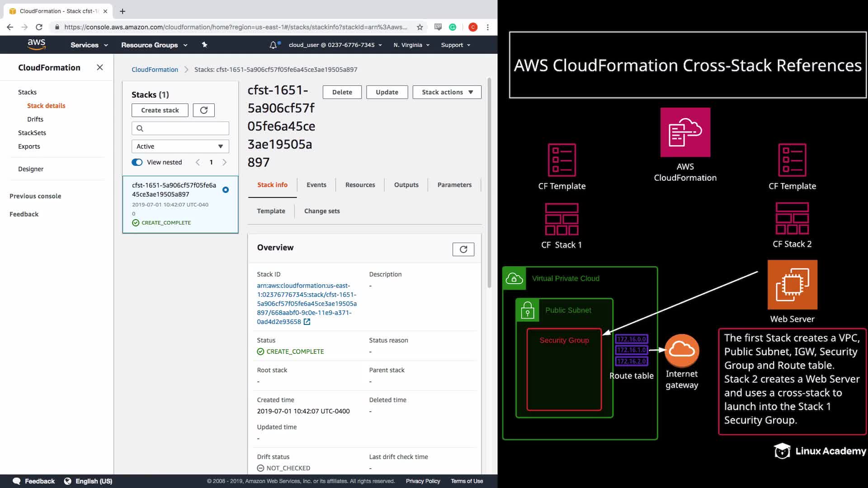The height and width of the screenshot is (488, 868).
Task: Open the Active filter dropdown
Action: point(180,146)
